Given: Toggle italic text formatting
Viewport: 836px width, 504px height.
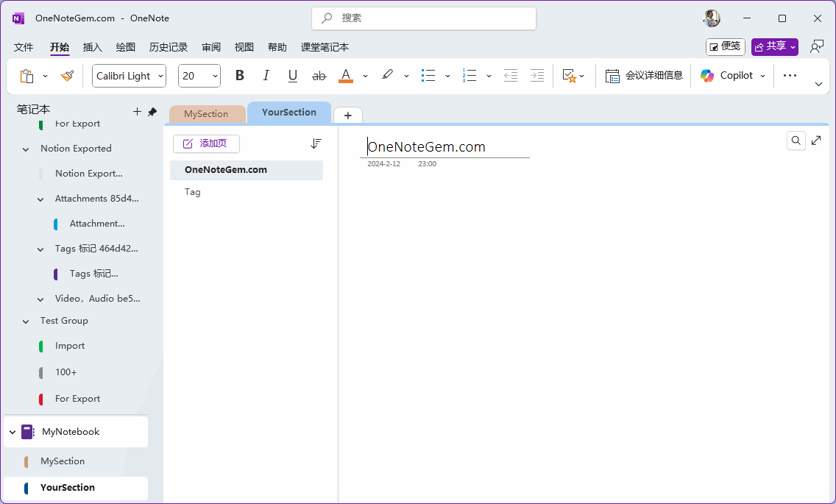Looking at the screenshot, I should 266,76.
